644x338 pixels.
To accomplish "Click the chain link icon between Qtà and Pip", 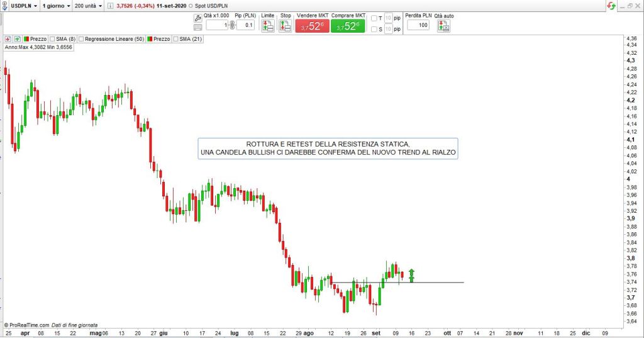I will [232, 25].
